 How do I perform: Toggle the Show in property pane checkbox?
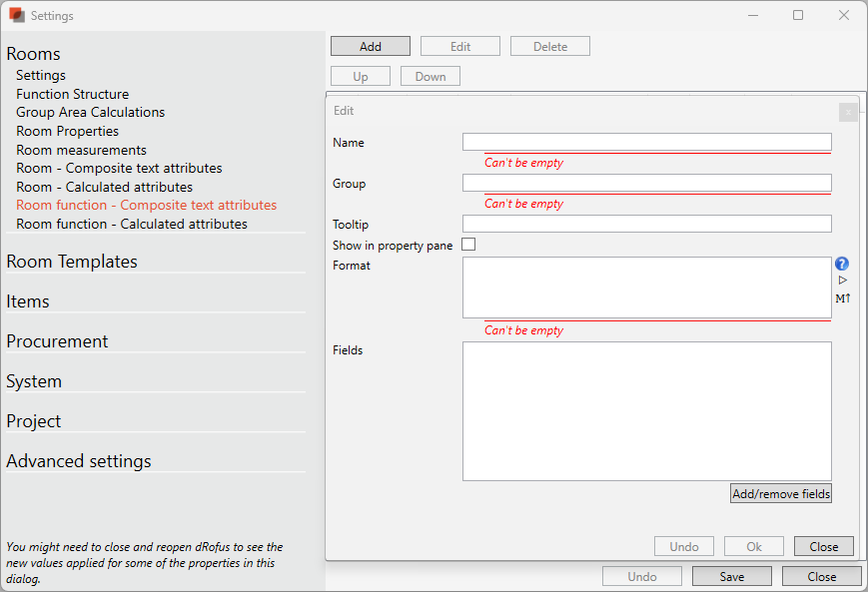pyautogui.click(x=468, y=245)
